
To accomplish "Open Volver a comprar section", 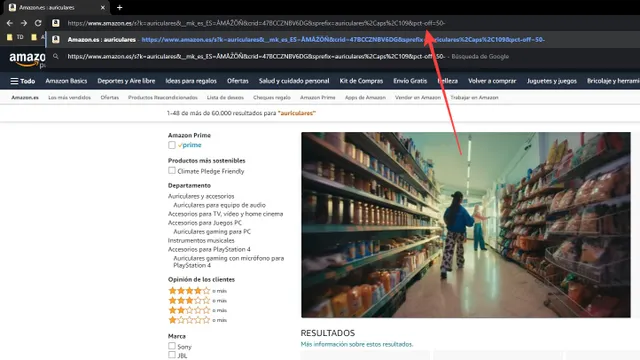I will [x=492, y=81].
